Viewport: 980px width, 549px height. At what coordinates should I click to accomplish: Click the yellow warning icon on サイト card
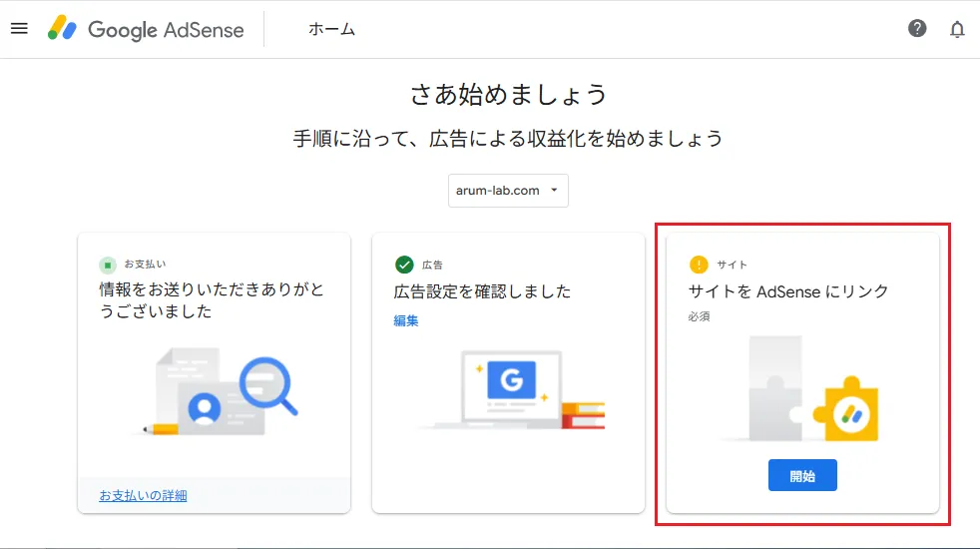coord(699,265)
